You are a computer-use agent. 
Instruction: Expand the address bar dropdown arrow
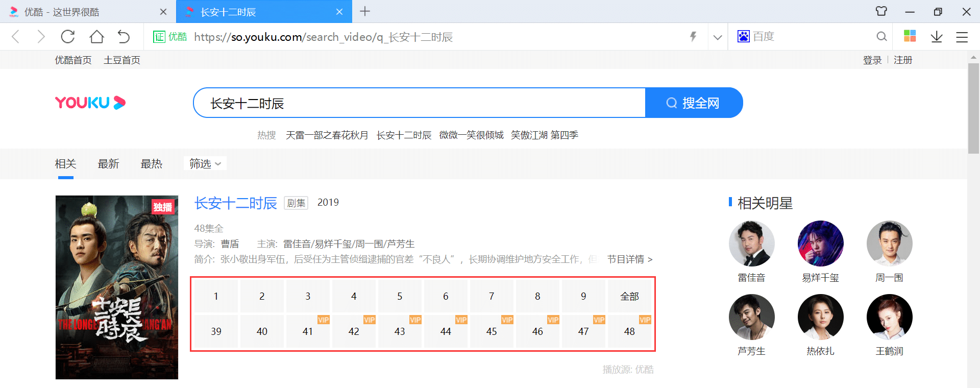click(x=718, y=37)
